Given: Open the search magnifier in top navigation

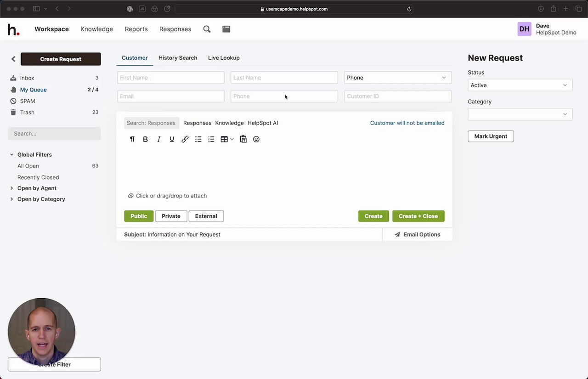Looking at the screenshot, I should pyautogui.click(x=207, y=29).
